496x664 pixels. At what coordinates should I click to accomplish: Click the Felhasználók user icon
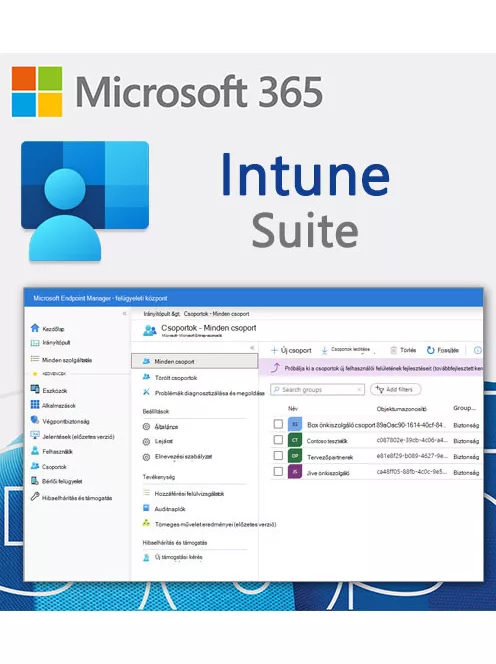(x=35, y=451)
